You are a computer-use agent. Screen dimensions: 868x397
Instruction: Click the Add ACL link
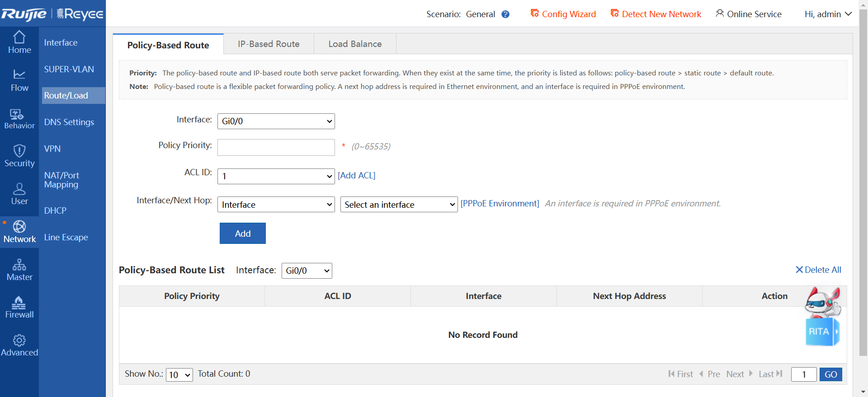pyautogui.click(x=356, y=176)
